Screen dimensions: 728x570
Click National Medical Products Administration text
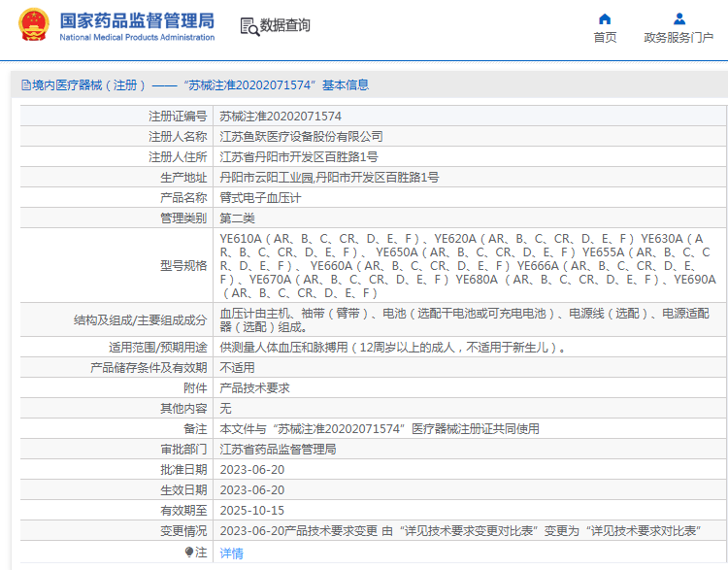tap(137, 37)
